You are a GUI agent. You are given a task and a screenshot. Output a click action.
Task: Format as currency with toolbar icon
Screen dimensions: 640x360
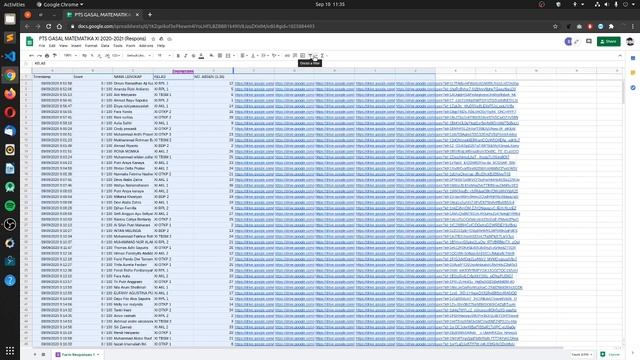(84, 56)
